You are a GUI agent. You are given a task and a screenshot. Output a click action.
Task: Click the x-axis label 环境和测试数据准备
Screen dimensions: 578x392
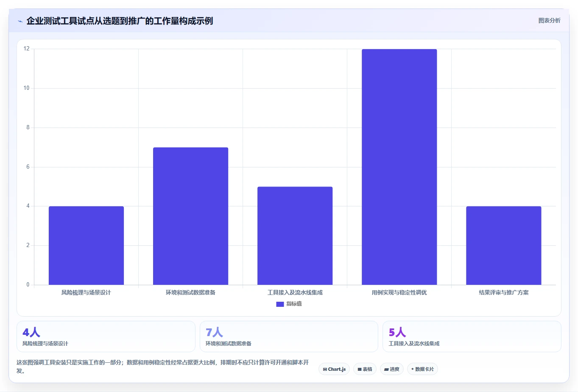point(190,292)
